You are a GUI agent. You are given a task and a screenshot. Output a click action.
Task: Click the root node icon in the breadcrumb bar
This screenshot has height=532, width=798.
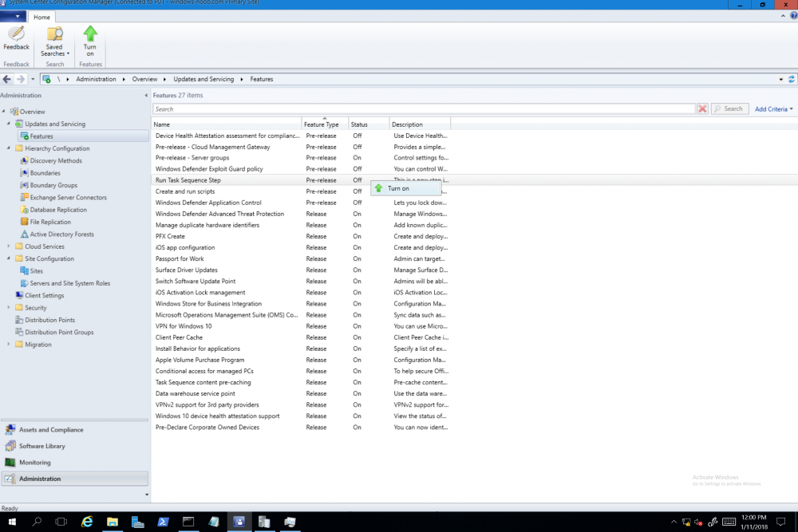(x=46, y=79)
